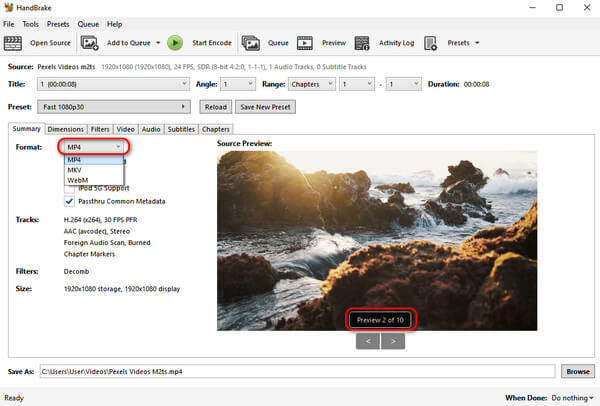
Task: Click the 'Ready' status text
Action: (x=14, y=398)
